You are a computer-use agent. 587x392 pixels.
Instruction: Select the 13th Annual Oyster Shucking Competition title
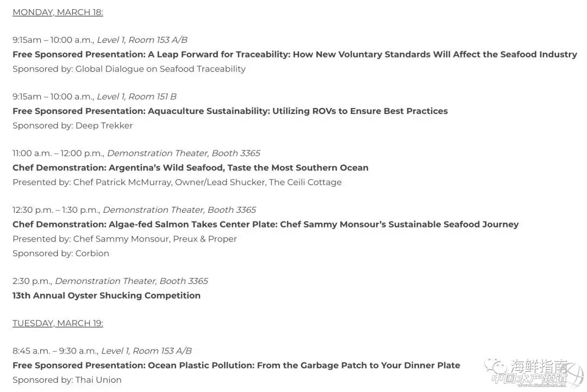tap(107, 295)
